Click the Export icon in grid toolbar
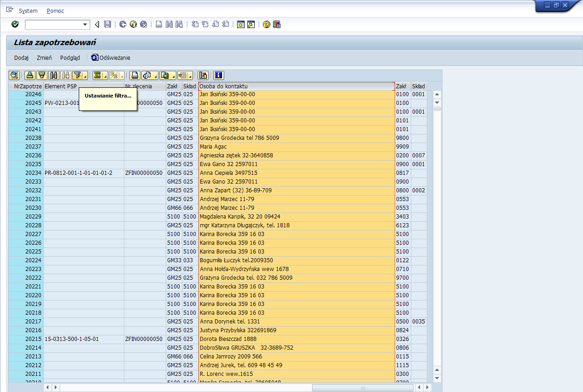The height and width of the screenshot is (392, 583). (164, 75)
